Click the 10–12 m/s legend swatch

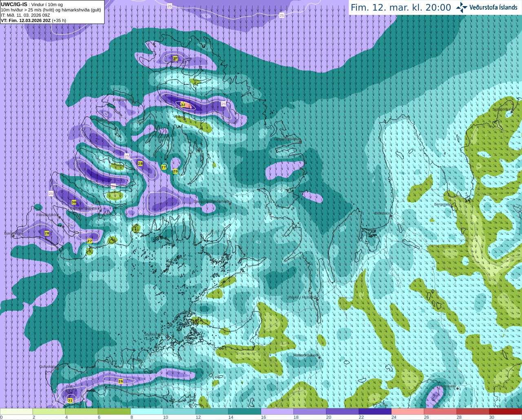179,411
